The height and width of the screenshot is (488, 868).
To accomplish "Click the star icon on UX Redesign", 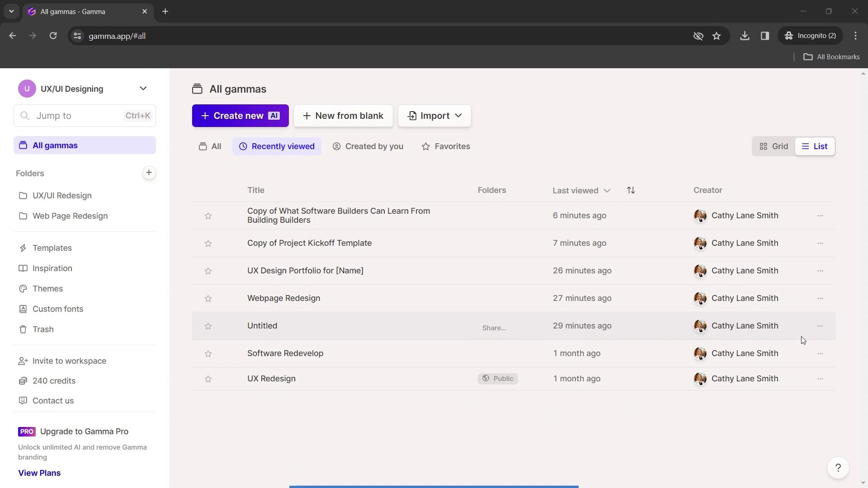I will [208, 378].
